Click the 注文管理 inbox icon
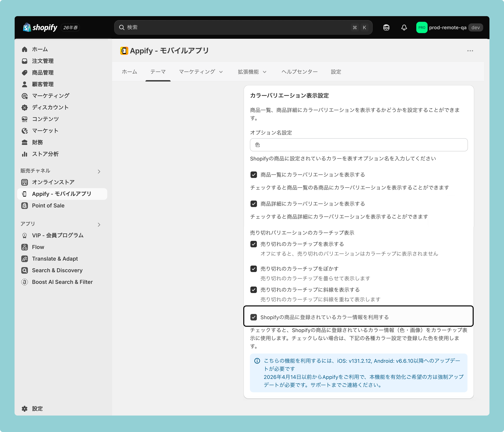Image resolution: width=504 pixels, height=432 pixels. [x=25, y=61]
